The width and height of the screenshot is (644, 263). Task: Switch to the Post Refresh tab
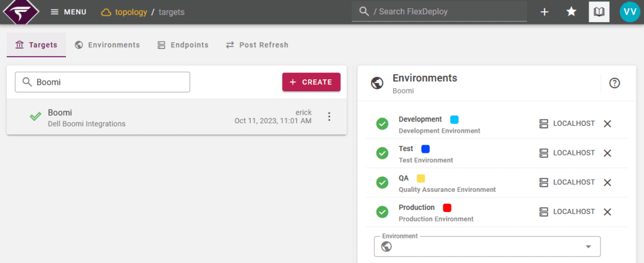[x=257, y=45]
